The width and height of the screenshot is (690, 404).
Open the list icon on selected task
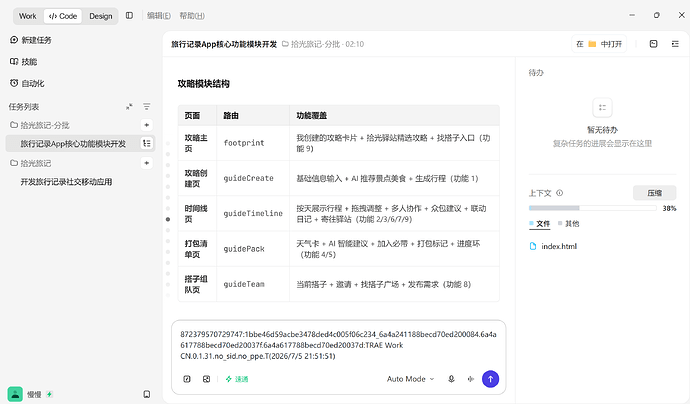[147, 143]
